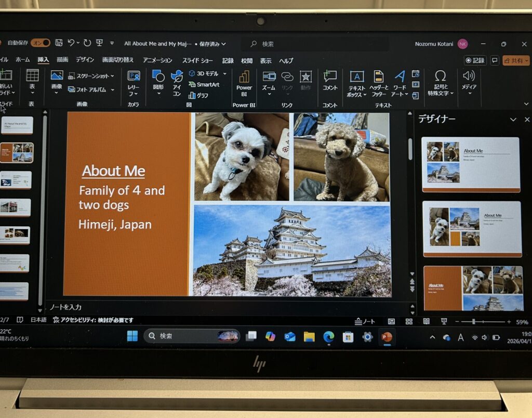Toggle the 自動保存 switch off
532x418 pixels.
41,43
